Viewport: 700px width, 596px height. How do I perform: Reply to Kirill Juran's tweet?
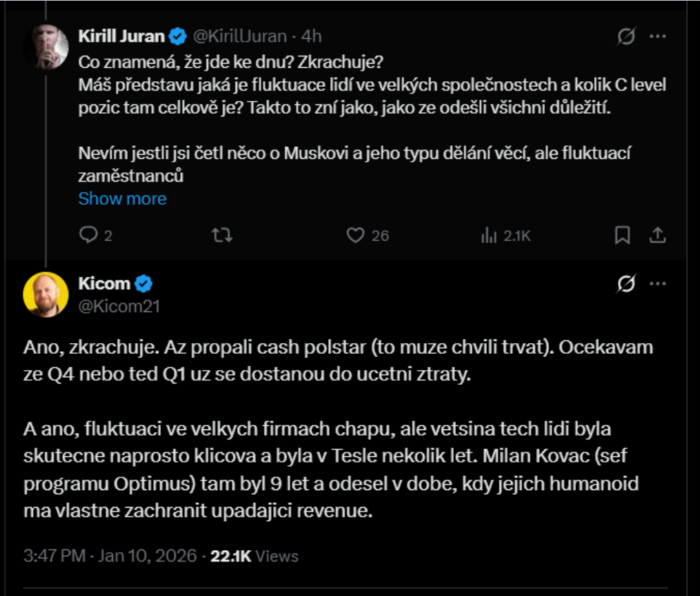[x=88, y=236]
